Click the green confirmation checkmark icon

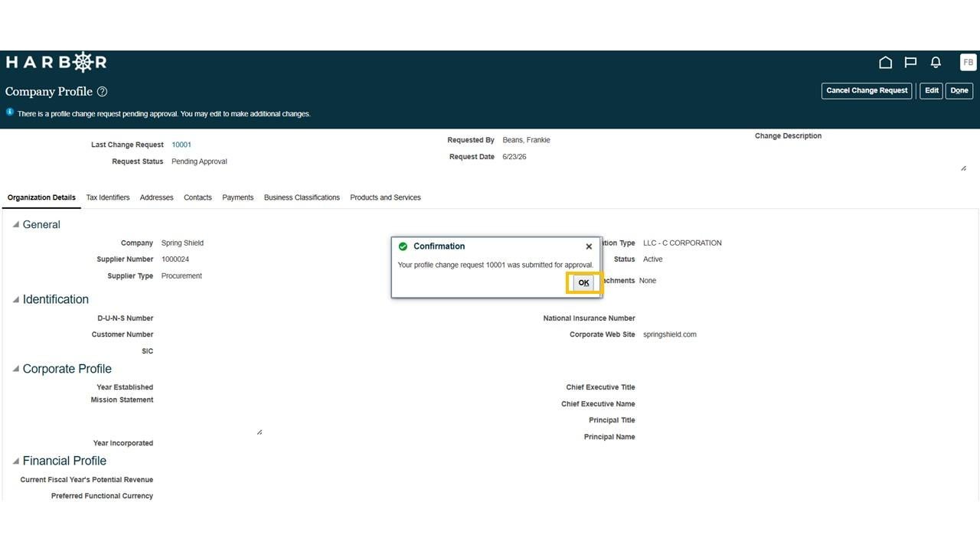tap(403, 246)
